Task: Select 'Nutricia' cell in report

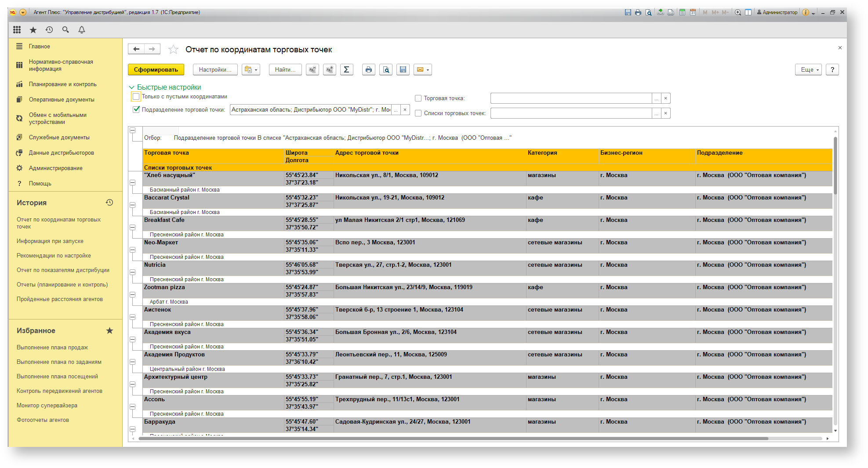Action: pos(213,268)
